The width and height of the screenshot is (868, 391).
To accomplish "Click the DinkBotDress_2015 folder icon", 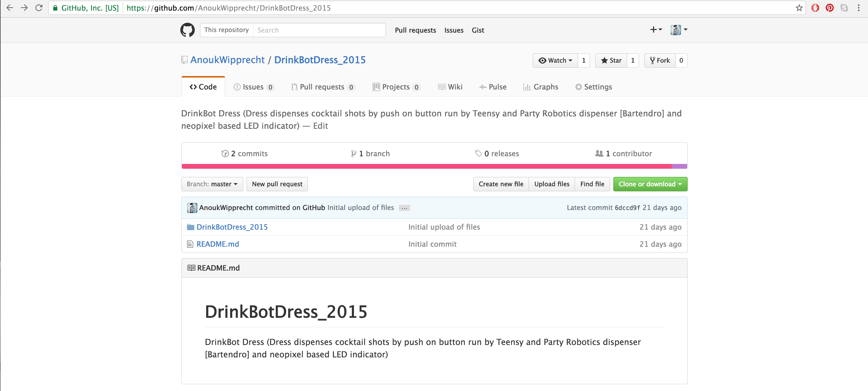I will [190, 227].
